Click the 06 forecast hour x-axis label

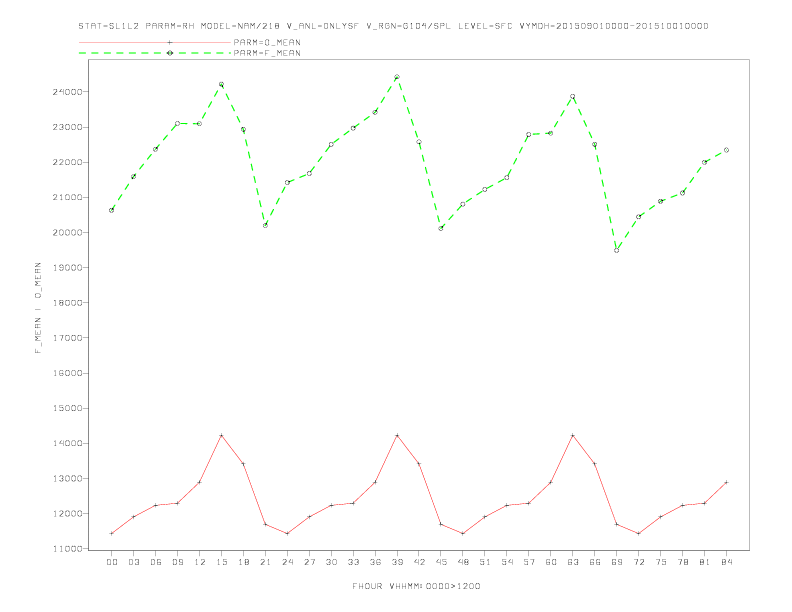[156, 562]
